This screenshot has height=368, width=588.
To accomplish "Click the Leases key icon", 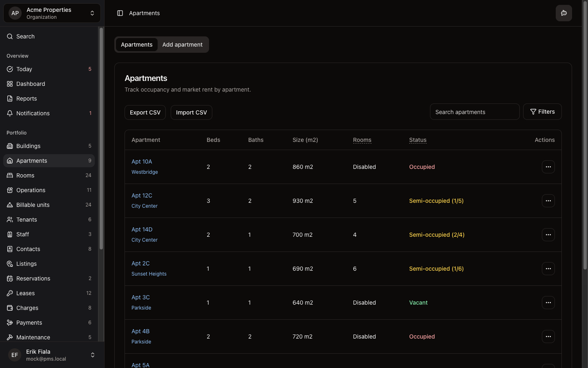I will coord(10,293).
